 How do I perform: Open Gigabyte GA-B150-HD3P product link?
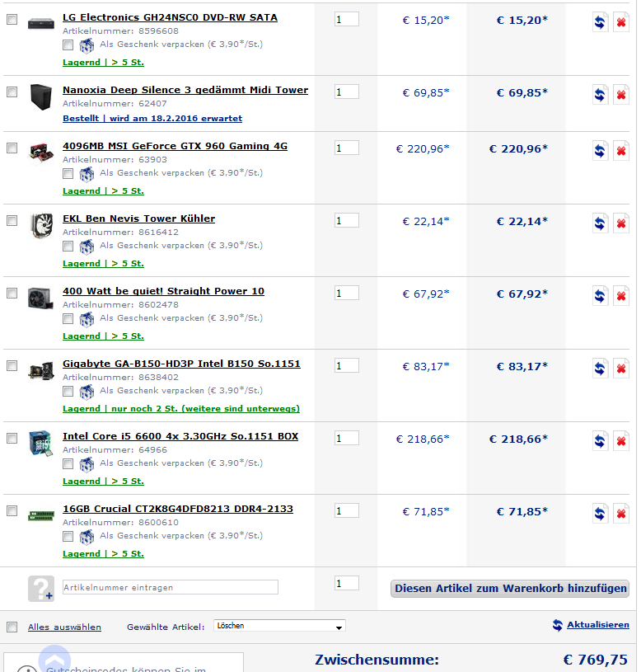pos(181,364)
